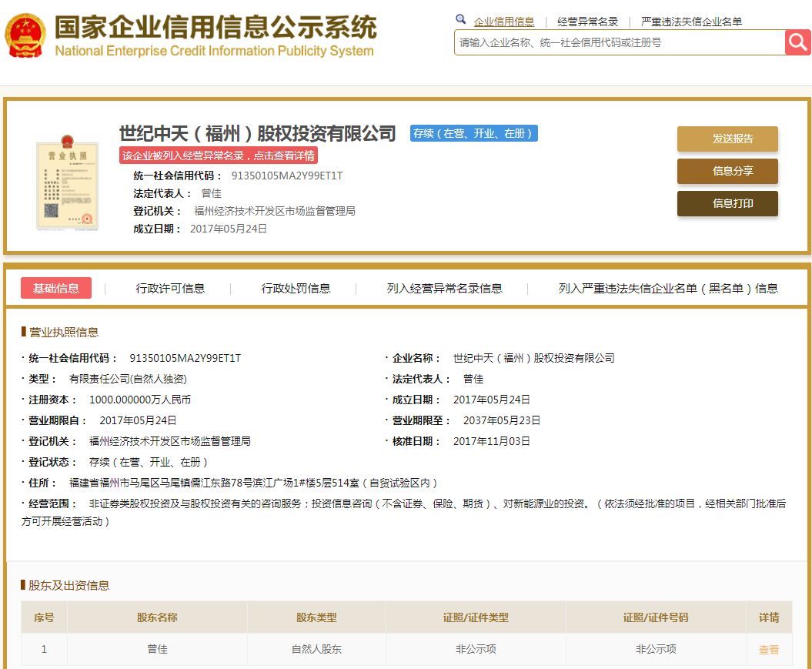This screenshot has height=669, width=812.
Task: Click the magnifying glass search icon
Action: point(797,42)
